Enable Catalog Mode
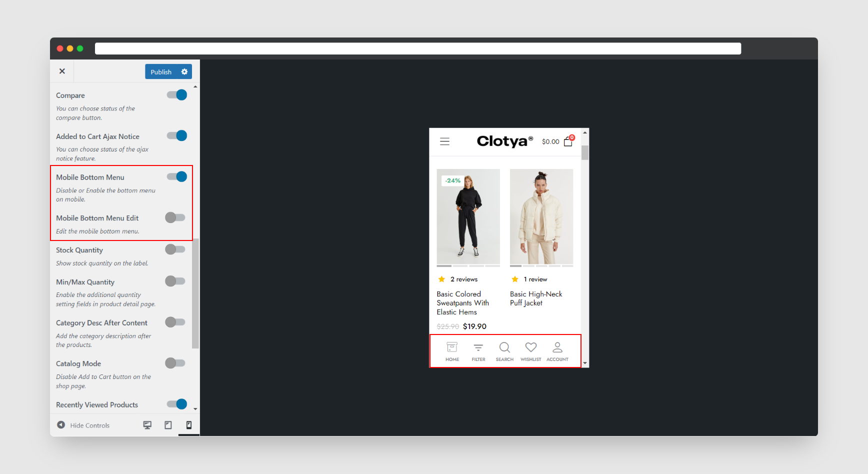This screenshot has height=474, width=868. tap(175, 363)
